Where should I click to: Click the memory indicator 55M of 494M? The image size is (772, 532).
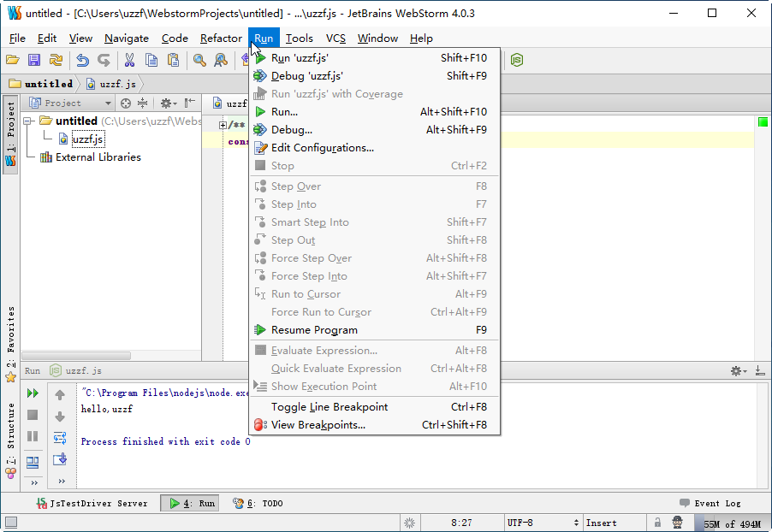pos(732,524)
